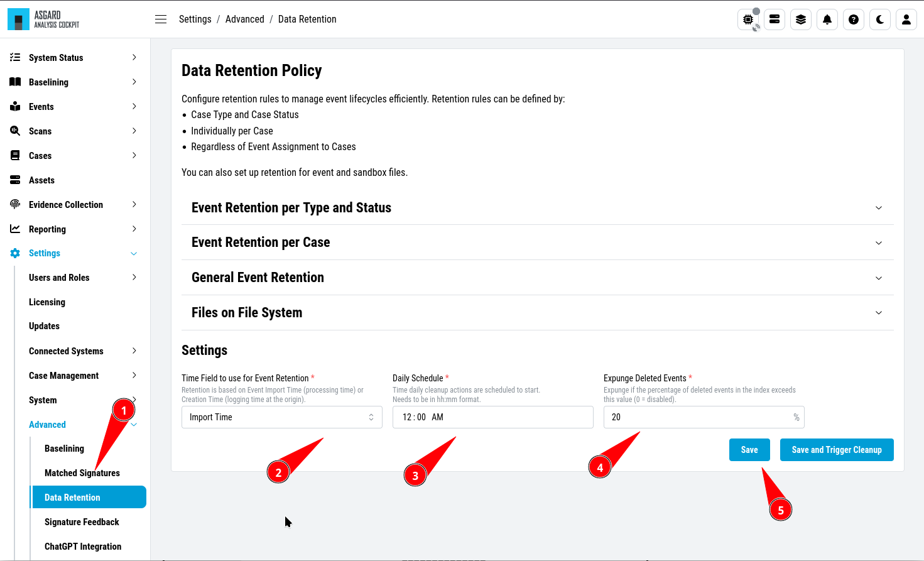The image size is (924, 561).
Task: Expand General Event Retention section
Action: click(538, 278)
